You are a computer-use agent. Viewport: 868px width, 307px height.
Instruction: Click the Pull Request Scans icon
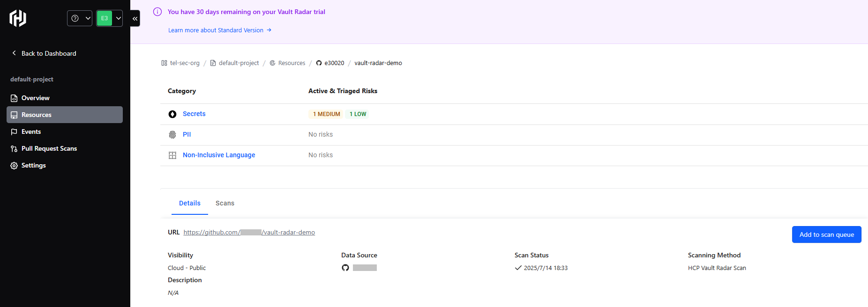pos(14,149)
